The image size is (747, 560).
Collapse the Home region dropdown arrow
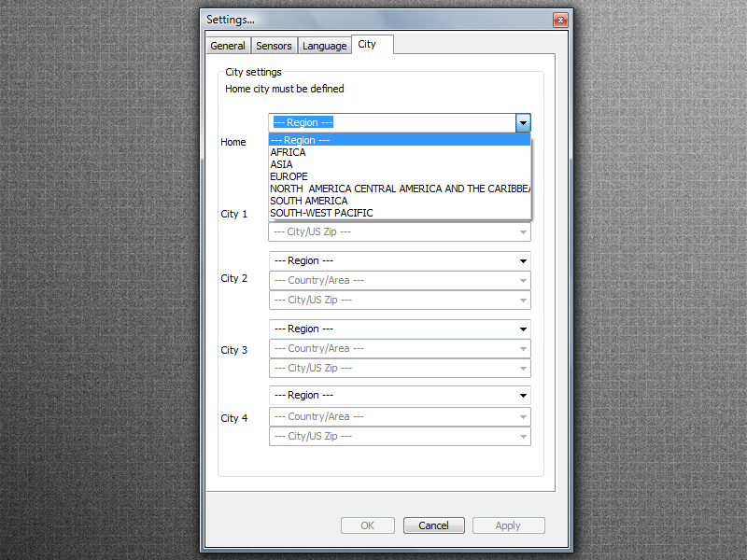(x=523, y=122)
